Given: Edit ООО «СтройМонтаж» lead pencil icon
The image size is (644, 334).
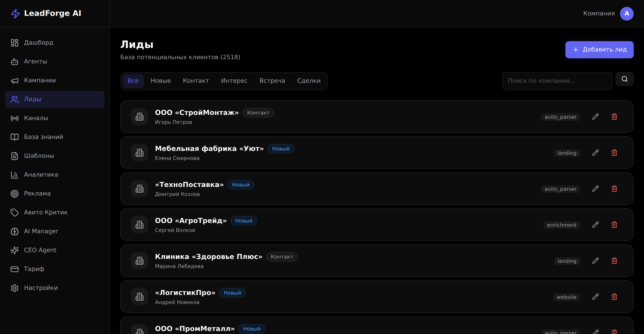Looking at the screenshot, I should click(595, 117).
